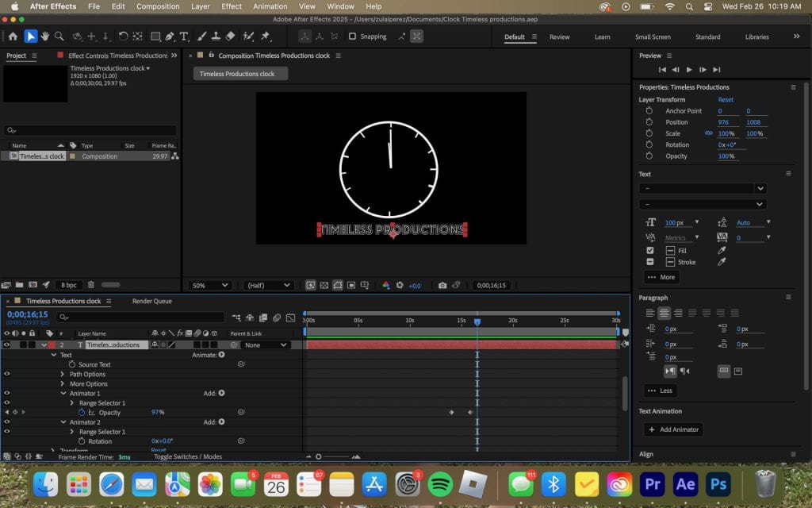Image resolution: width=812 pixels, height=508 pixels.
Task: Pick the Horizontal Type tool
Action: click(184, 37)
